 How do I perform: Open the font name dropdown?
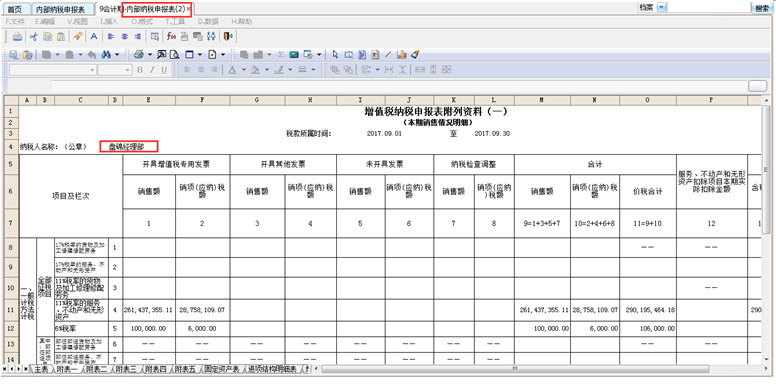93,70
